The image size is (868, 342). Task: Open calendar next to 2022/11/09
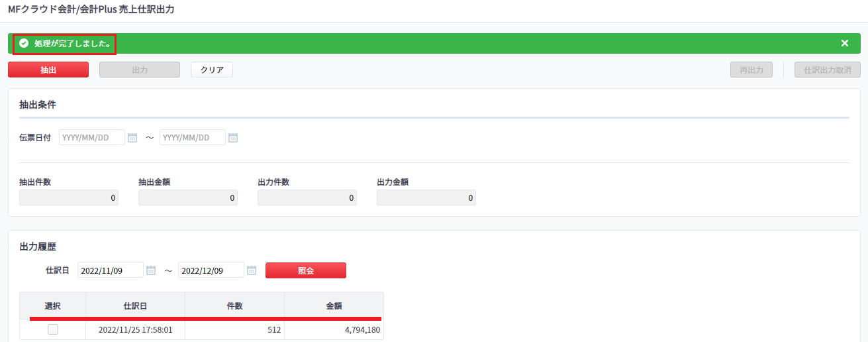151,270
